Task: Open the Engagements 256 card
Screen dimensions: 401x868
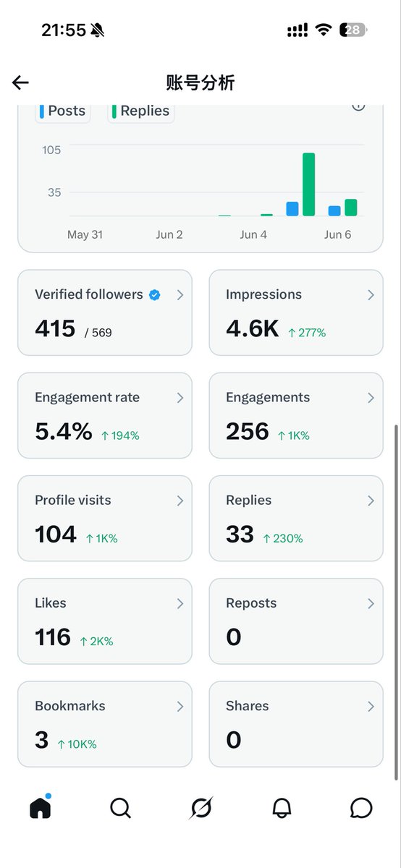Action: click(x=296, y=416)
